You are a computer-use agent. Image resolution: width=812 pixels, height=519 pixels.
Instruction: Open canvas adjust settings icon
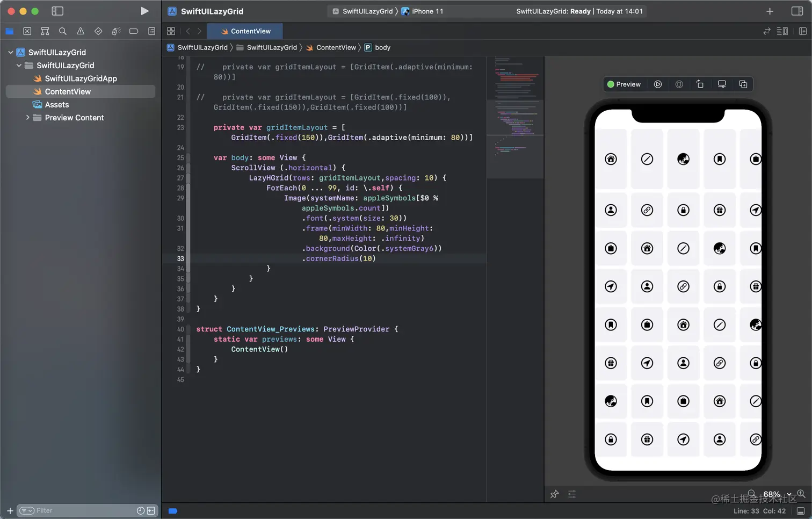point(572,494)
